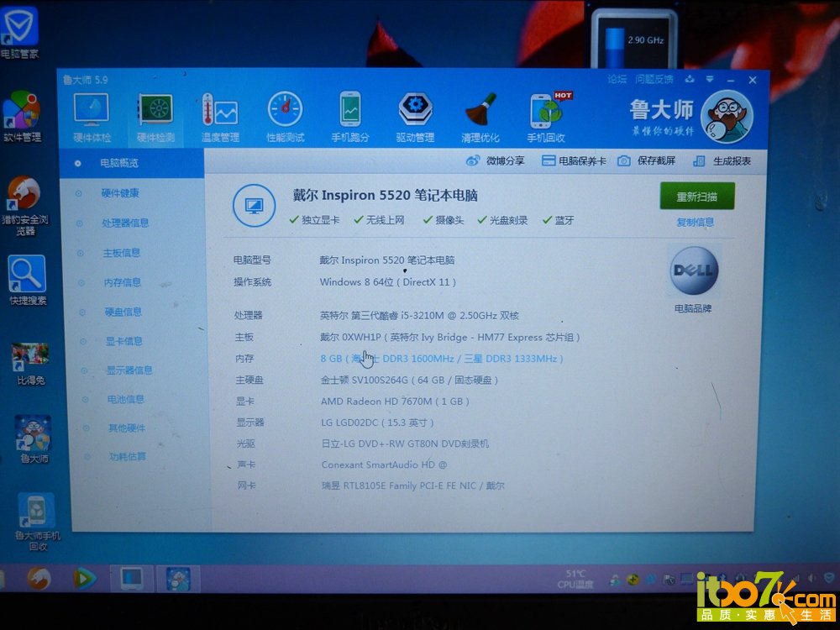Open 主板信息 motherboard info
840x630 pixels.
click(122, 252)
